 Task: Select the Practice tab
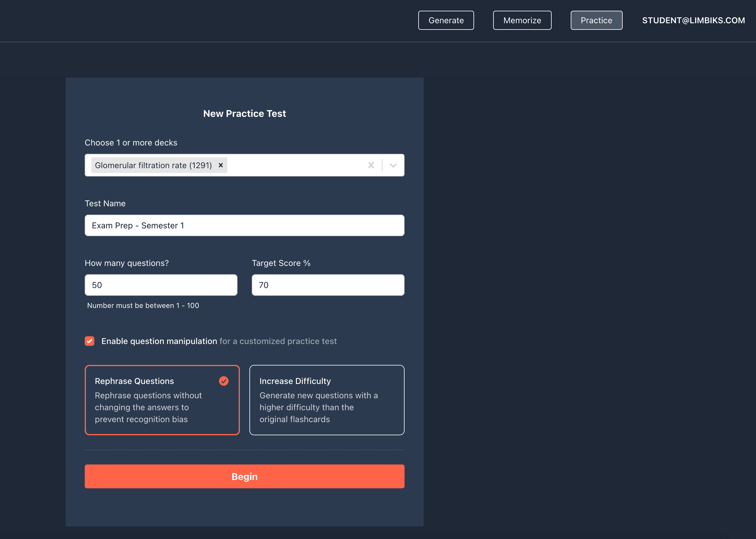(x=596, y=20)
